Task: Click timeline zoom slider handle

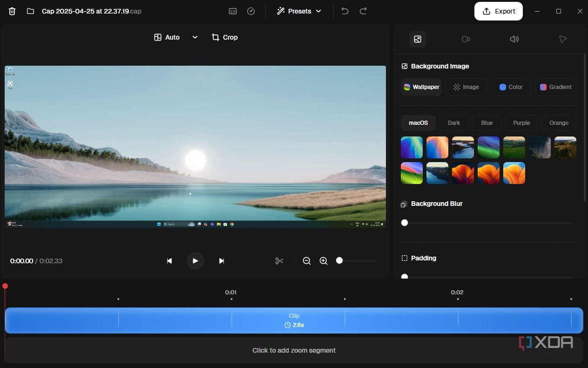Action: [339, 260]
